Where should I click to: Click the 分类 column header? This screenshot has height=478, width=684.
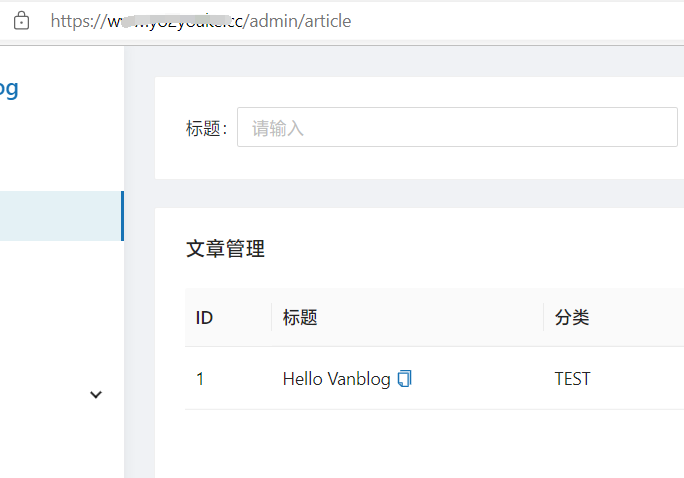click(x=572, y=318)
